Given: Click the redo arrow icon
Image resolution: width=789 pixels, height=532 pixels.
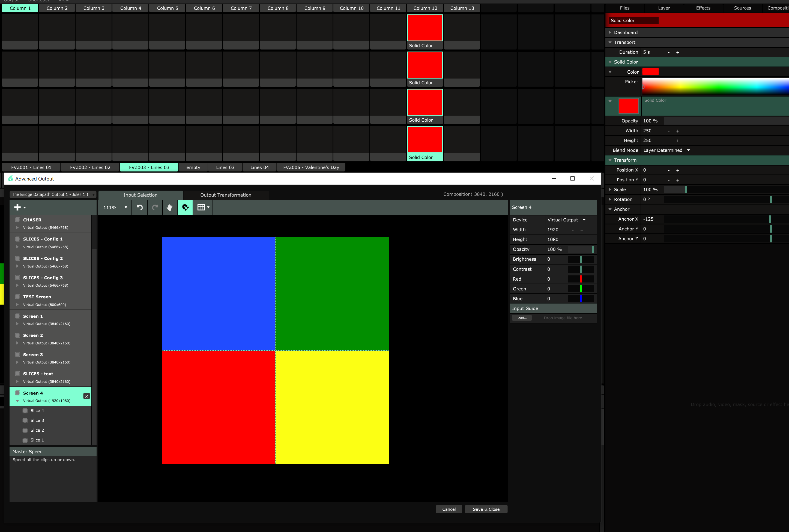Looking at the screenshot, I should (155, 207).
